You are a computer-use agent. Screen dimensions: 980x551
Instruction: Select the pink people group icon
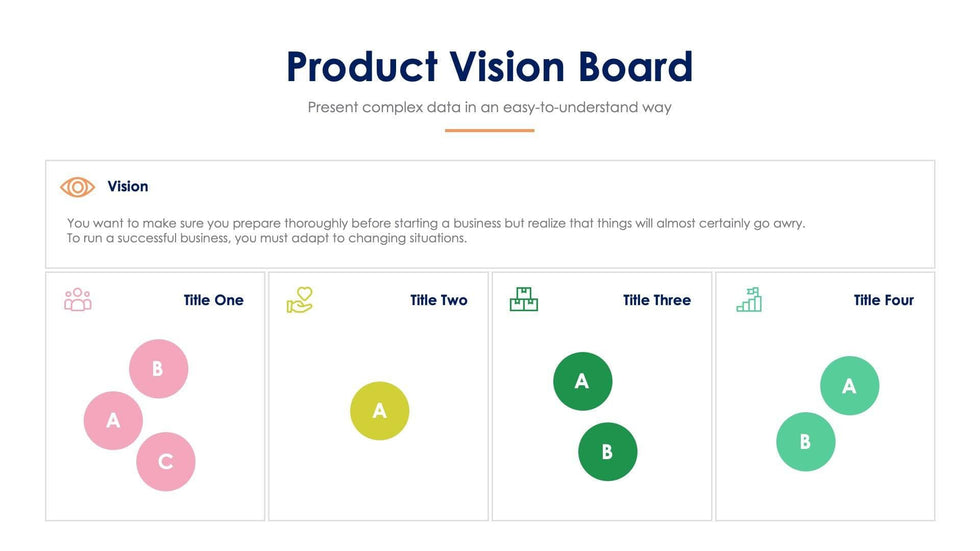point(77,300)
